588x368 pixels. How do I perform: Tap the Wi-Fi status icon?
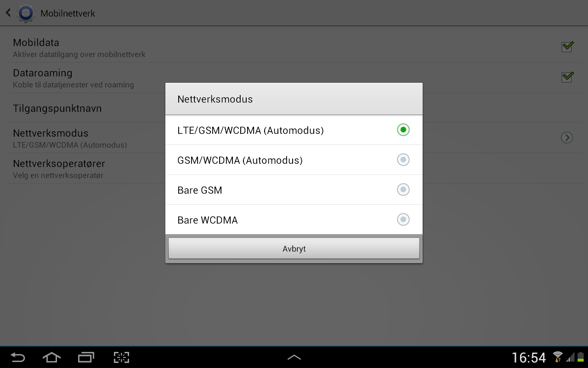558,357
